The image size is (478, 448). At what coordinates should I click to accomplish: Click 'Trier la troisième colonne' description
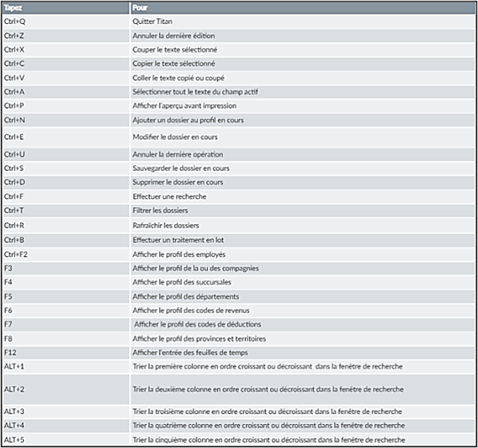(267, 412)
